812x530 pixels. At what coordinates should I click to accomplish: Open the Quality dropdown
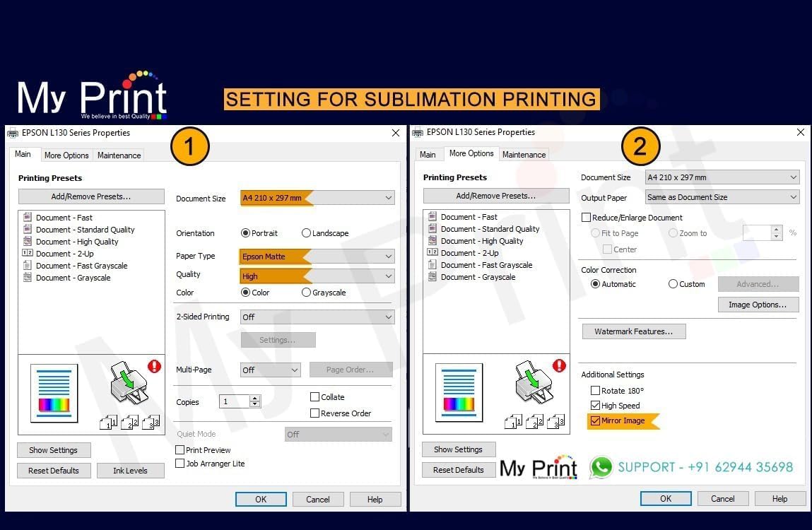pos(317,276)
